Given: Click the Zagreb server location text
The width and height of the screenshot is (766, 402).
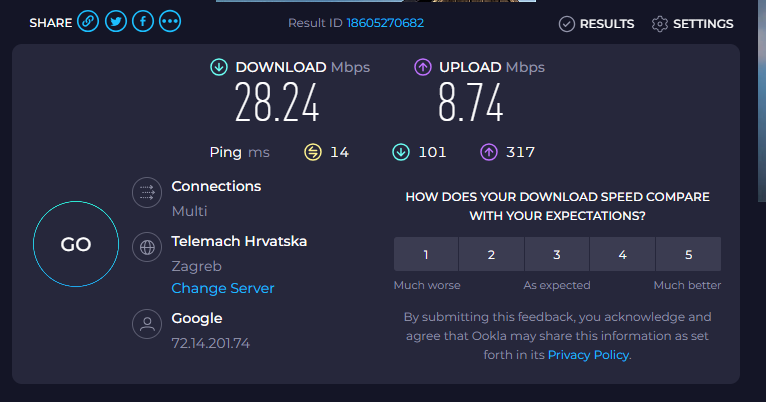Looking at the screenshot, I should pyautogui.click(x=196, y=266).
